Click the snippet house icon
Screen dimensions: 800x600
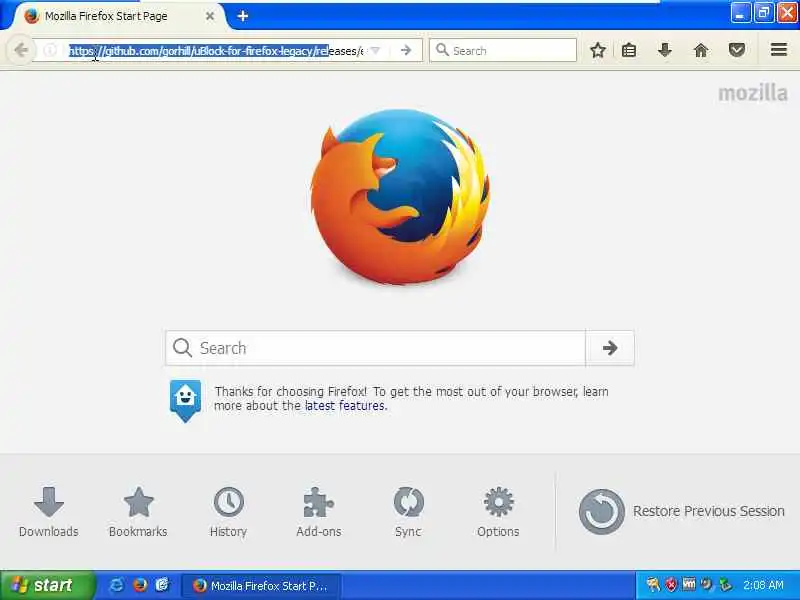point(185,400)
